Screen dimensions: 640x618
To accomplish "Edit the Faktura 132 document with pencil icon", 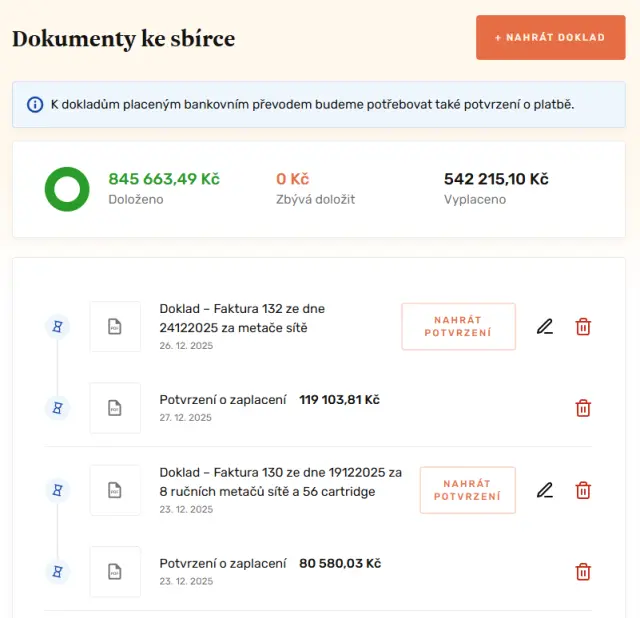I will coord(544,326).
